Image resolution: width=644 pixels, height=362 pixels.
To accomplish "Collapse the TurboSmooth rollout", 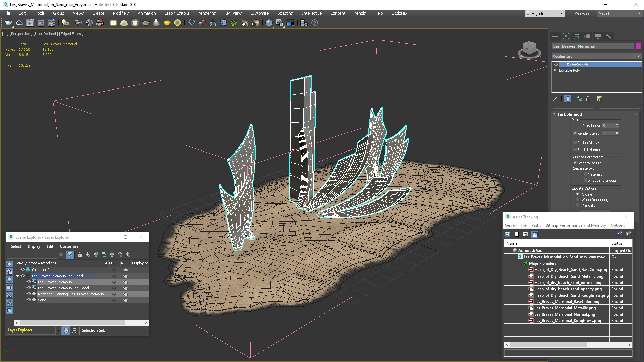I will click(x=554, y=114).
